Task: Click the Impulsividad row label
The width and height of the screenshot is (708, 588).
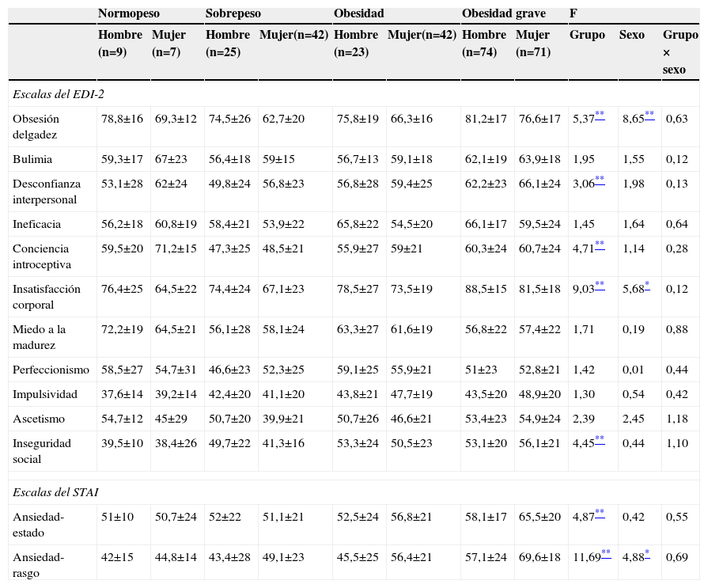Action: [45, 394]
